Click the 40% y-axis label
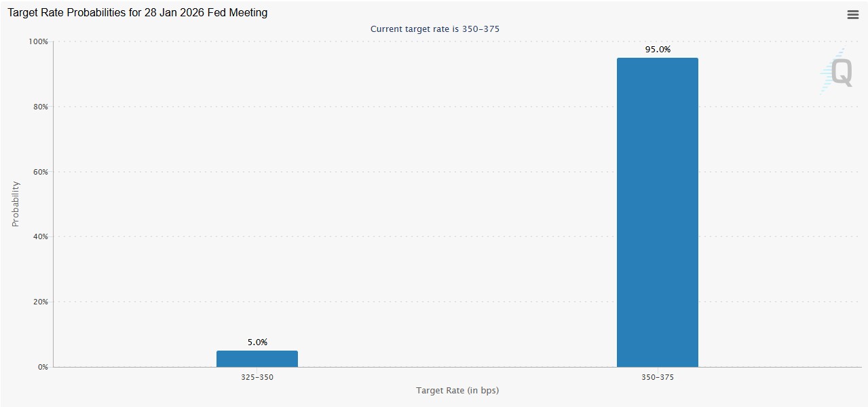 click(40, 237)
